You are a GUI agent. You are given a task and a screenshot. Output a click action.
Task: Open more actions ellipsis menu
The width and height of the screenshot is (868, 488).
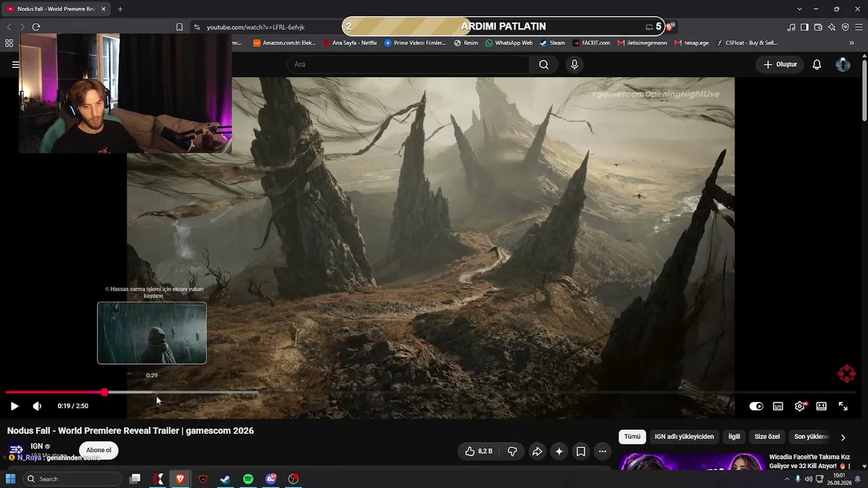pos(602,451)
